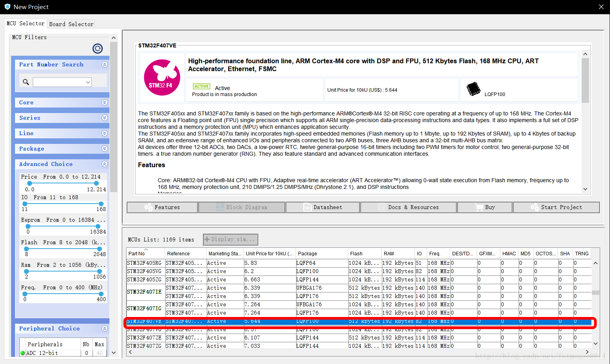610x364 pixels.
Task: Click the magnifier icon in Part Number Search
Action: click(x=26, y=82)
